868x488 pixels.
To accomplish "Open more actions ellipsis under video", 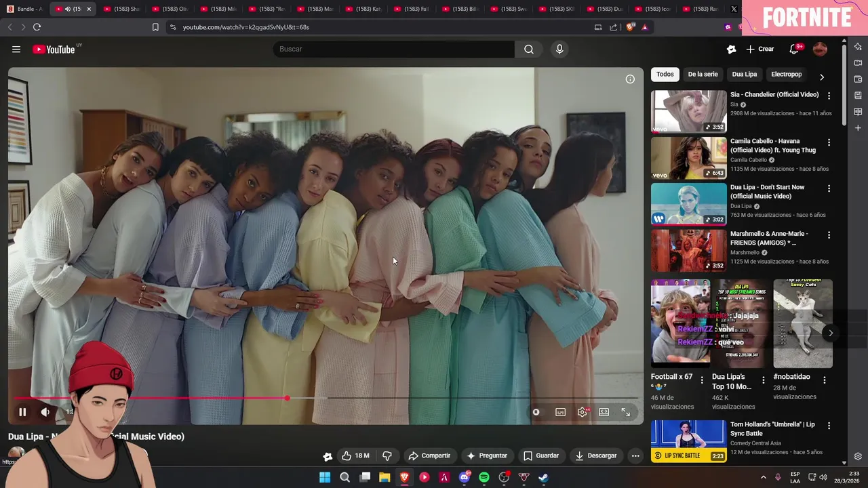I will pyautogui.click(x=635, y=455).
